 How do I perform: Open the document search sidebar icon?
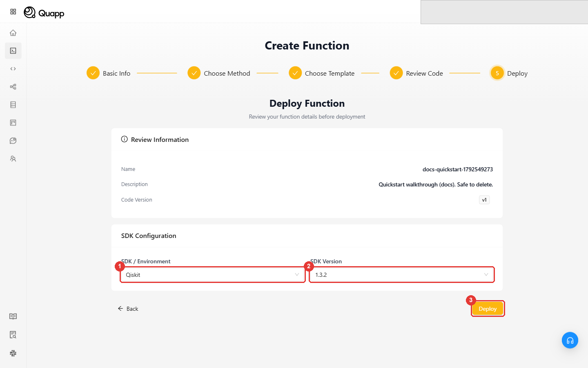[13, 335]
